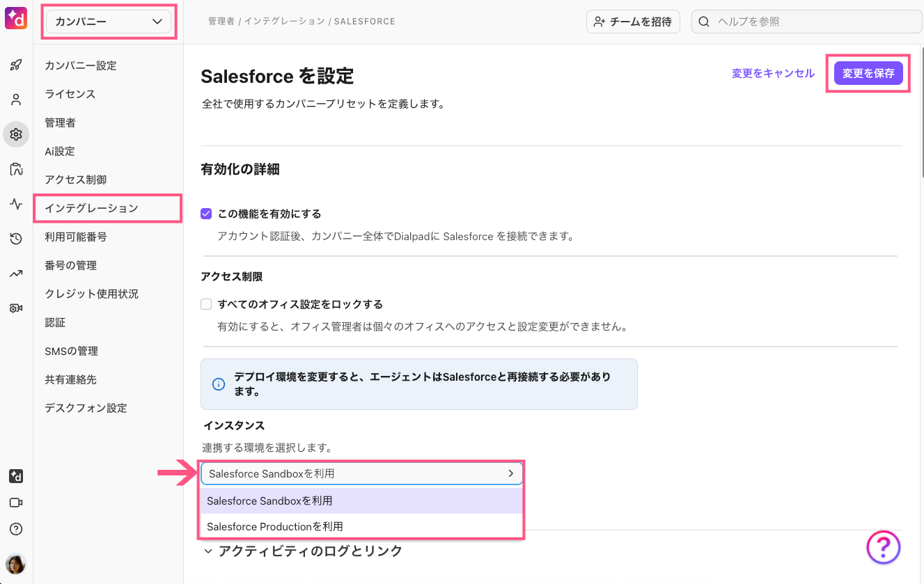Screen dimensions: 924x584
Task: Open Ai設定 in side menu
Action: (60, 151)
